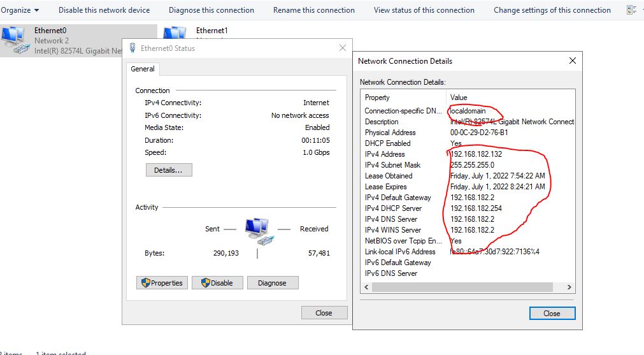This screenshot has height=355, width=644.
Task: Click the Bytes sent value 290,193
Action: click(x=226, y=253)
